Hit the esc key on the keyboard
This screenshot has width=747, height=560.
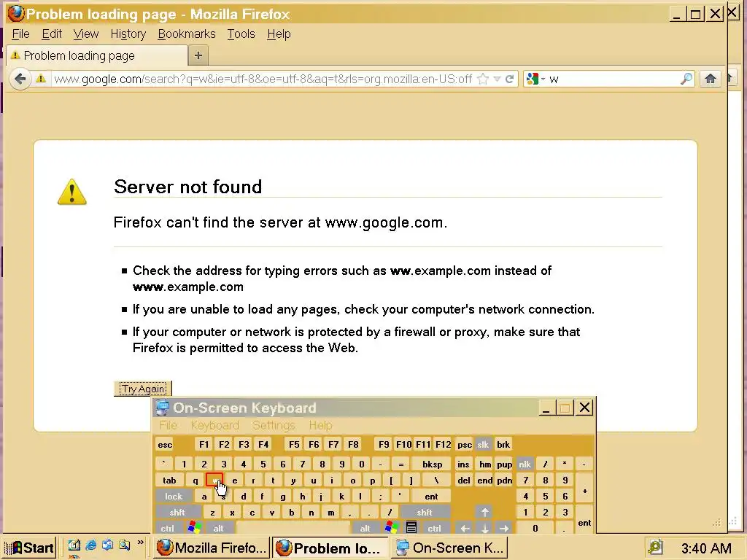[x=165, y=445]
